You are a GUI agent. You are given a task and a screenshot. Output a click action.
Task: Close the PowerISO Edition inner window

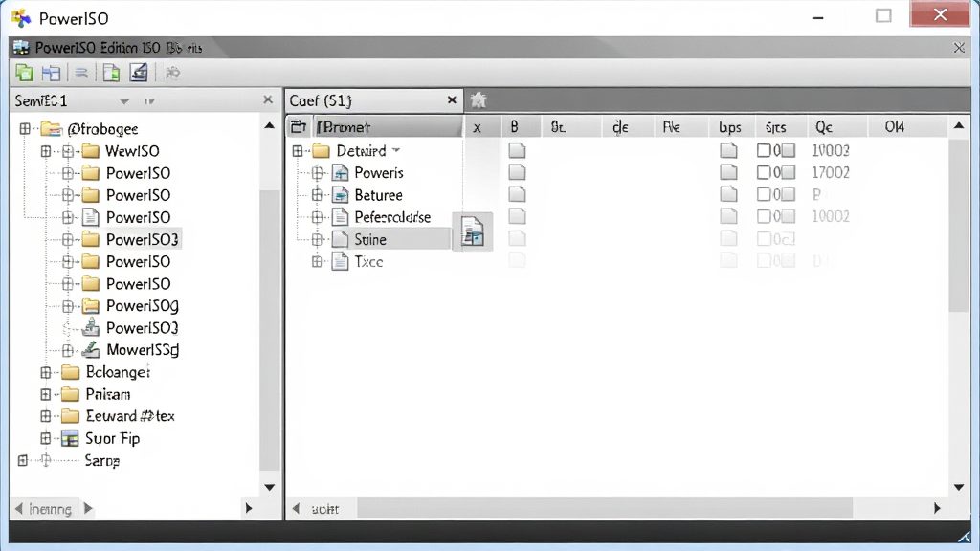[959, 48]
